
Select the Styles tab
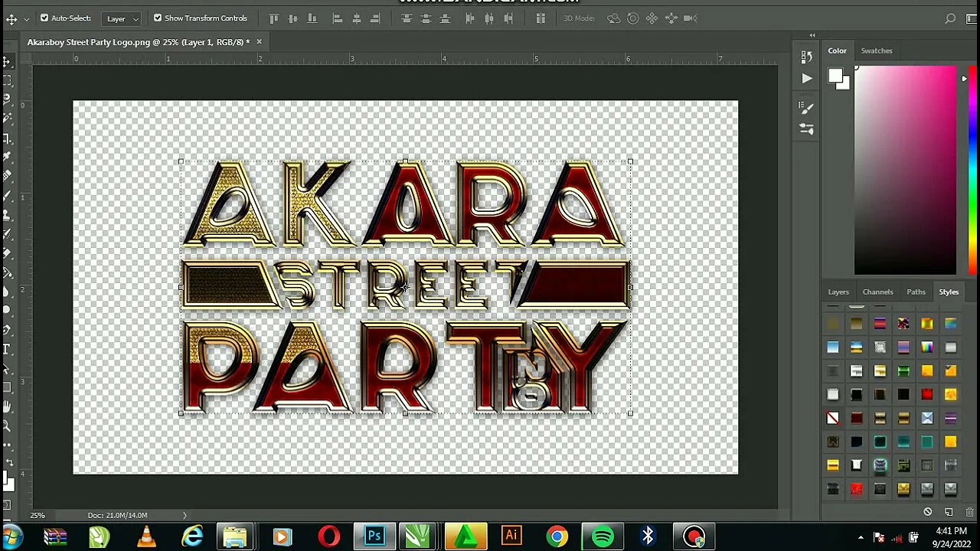coord(949,292)
